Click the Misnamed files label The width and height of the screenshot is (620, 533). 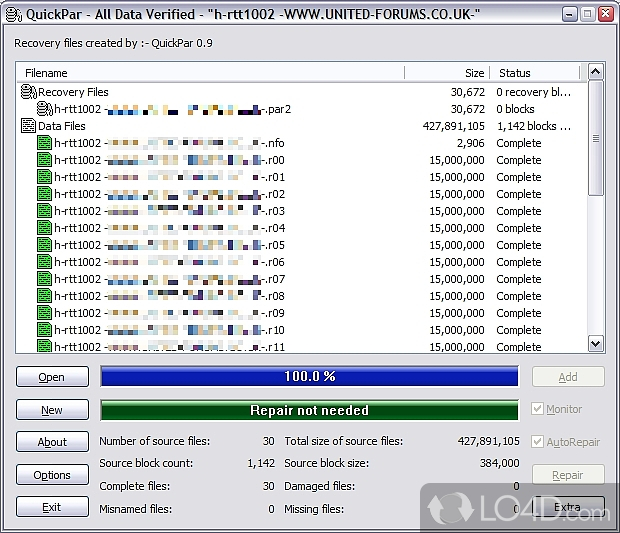click(x=136, y=508)
